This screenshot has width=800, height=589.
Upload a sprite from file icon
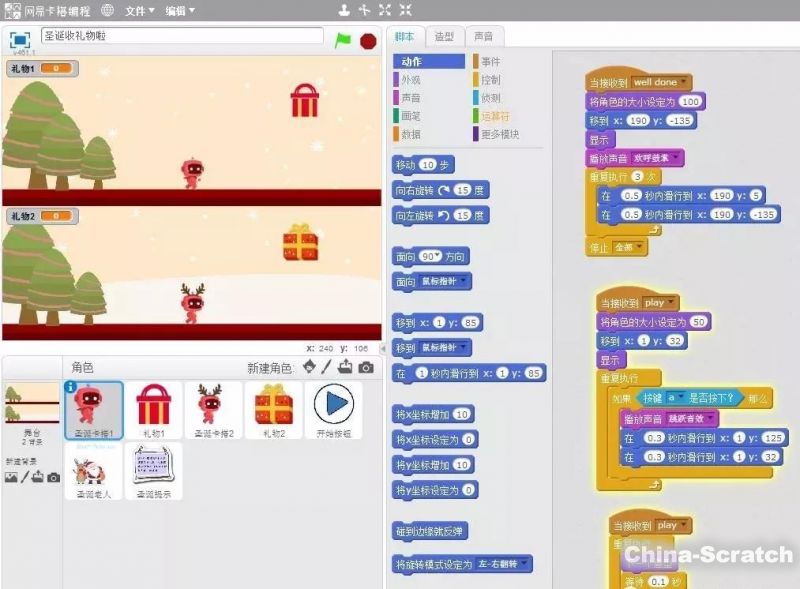pyautogui.click(x=345, y=367)
